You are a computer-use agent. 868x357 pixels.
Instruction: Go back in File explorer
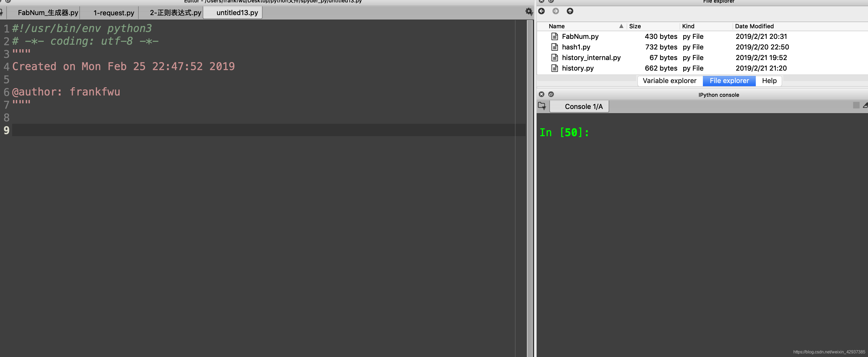pos(541,11)
